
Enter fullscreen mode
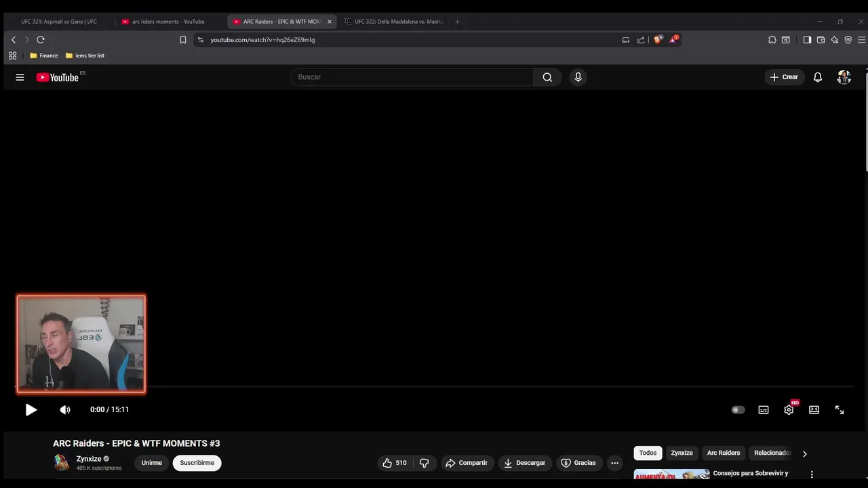point(840,409)
